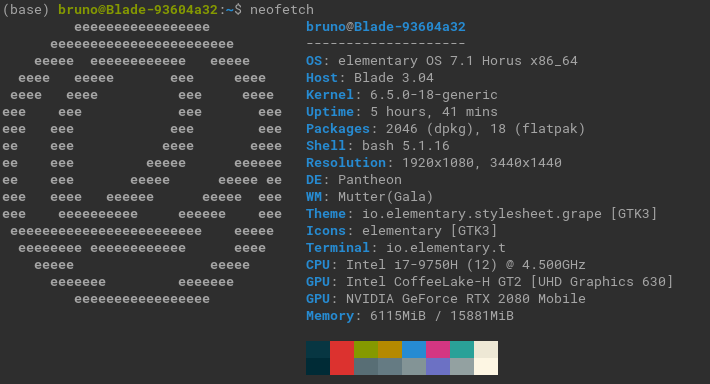710x384 pixels.
Task: Select the magenta pink palette color block
Action: [438, 349]
